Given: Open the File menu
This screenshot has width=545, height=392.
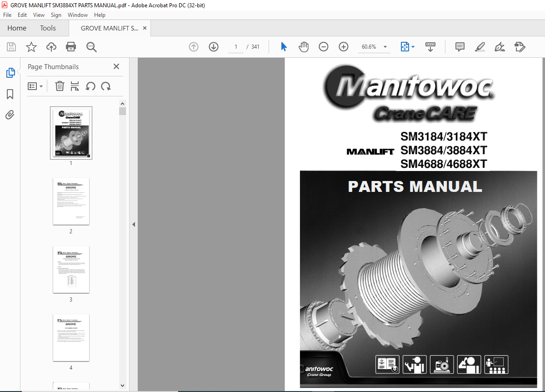Looking at the screenshot, I should point(7,15).
